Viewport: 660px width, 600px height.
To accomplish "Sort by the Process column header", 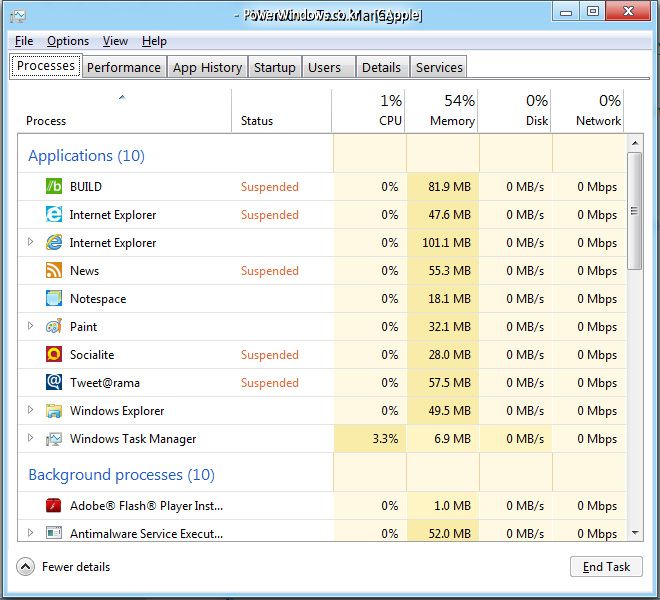I will (124, 112).
